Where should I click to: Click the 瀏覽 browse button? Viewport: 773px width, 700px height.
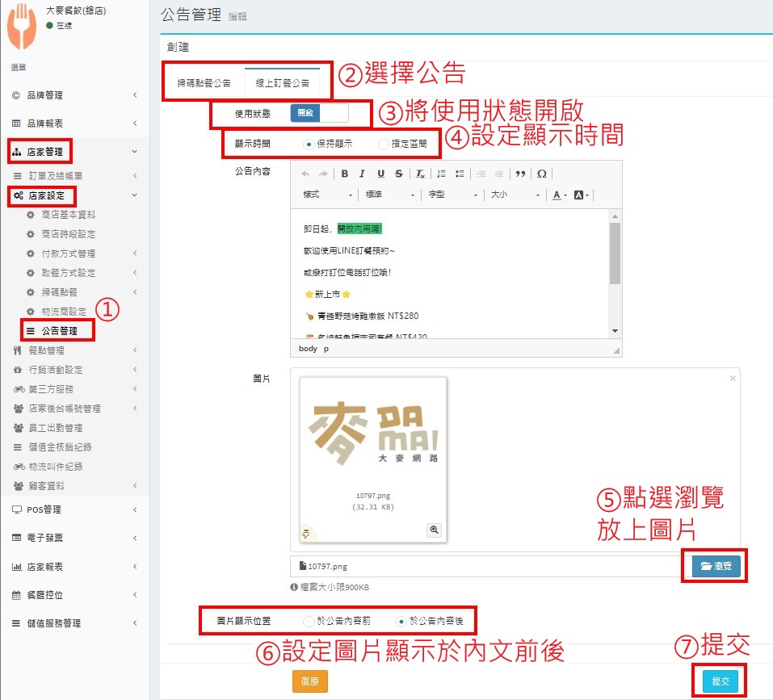tap(716, 567)
